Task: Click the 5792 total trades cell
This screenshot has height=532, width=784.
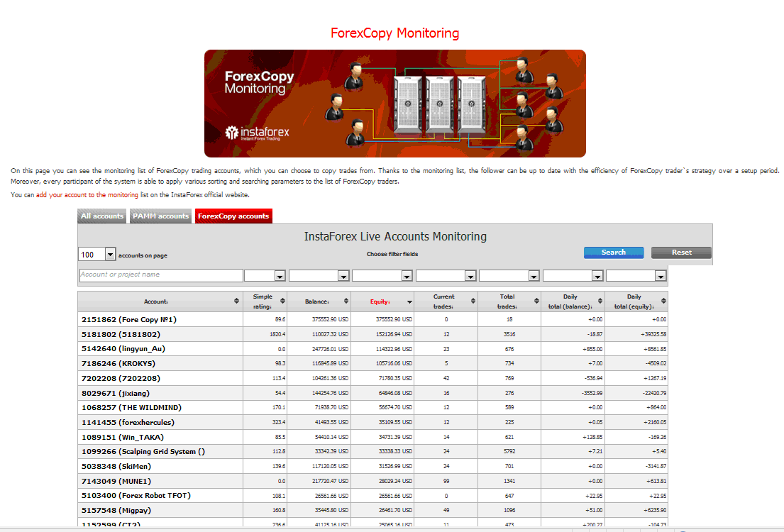Action: tap(509, 452)
